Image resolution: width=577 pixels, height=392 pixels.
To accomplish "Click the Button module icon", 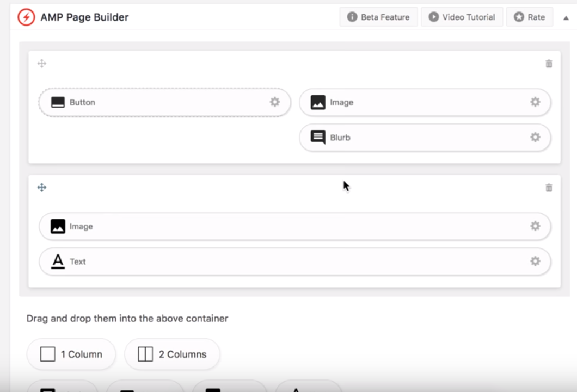I will coord(58,102).
